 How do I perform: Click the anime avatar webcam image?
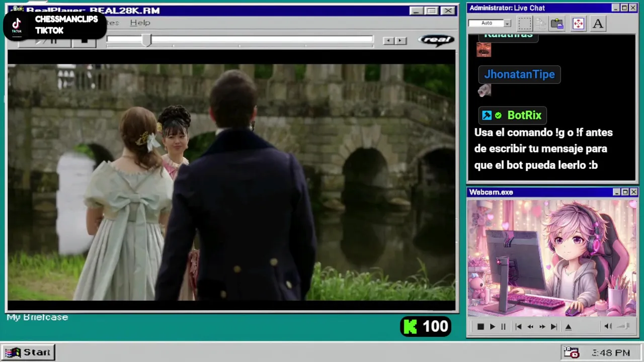552,258
